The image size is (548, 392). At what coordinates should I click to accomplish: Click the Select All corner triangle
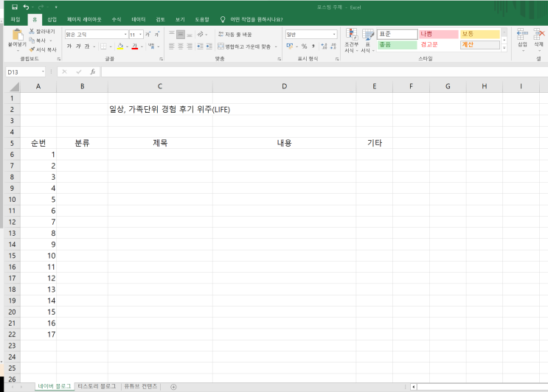click(x=13, y=86)
